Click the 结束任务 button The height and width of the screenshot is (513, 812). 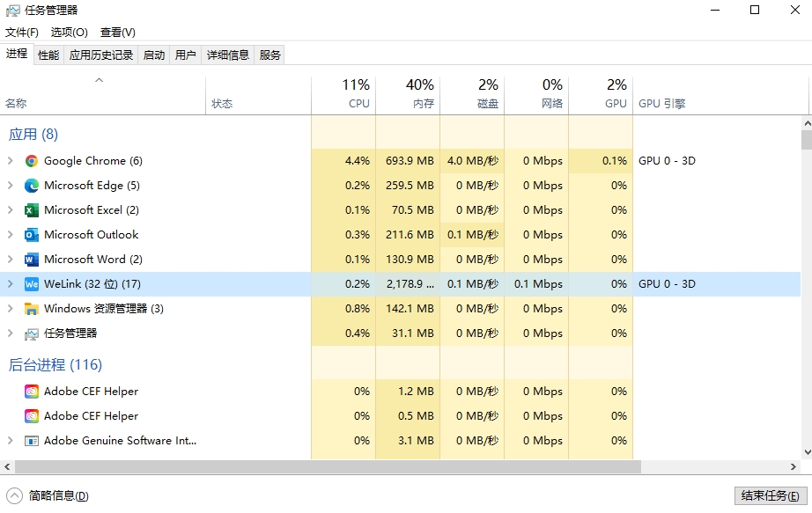(x=771, y=495)
